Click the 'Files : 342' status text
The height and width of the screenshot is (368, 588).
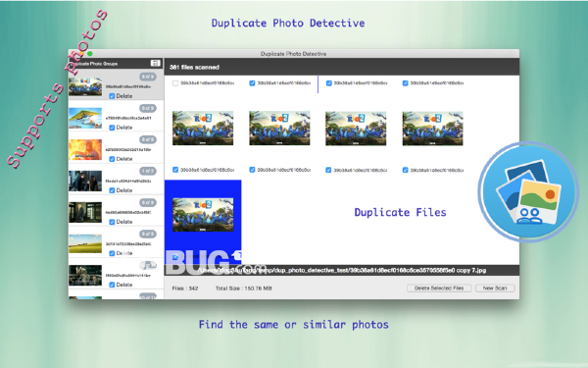click(185, 289)
